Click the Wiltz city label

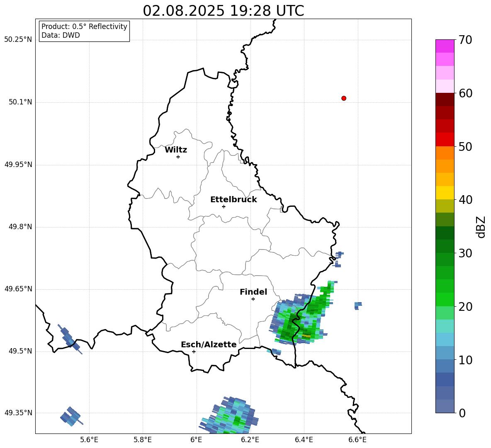pos(176,150)
